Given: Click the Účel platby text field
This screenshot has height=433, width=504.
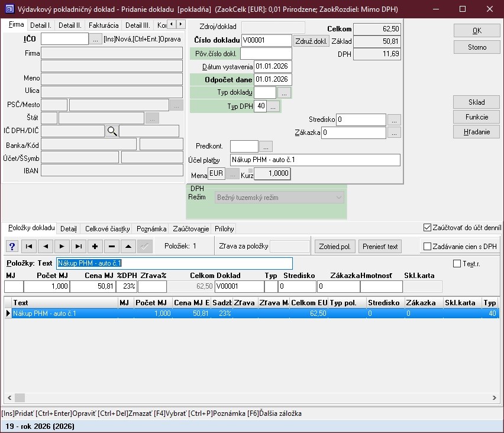Looking at the screenshot, I should click(x=315, y=160).
